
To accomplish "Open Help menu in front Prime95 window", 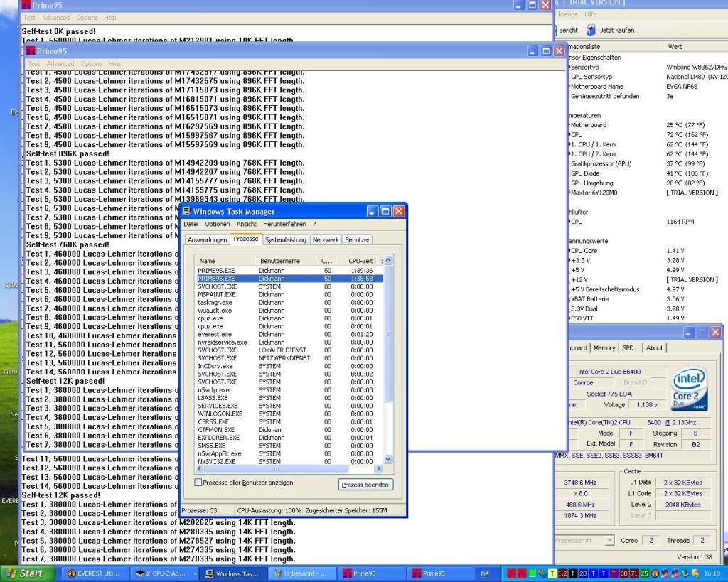I will pos(114,63).
